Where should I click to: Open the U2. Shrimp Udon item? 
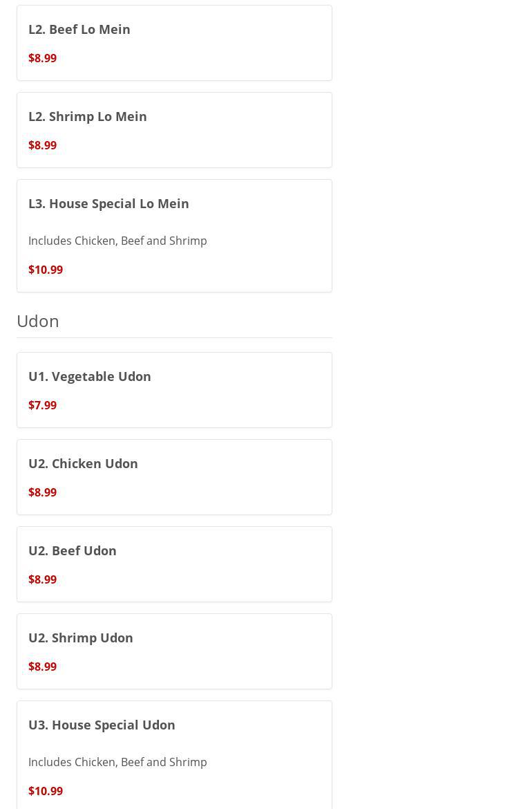81,638
